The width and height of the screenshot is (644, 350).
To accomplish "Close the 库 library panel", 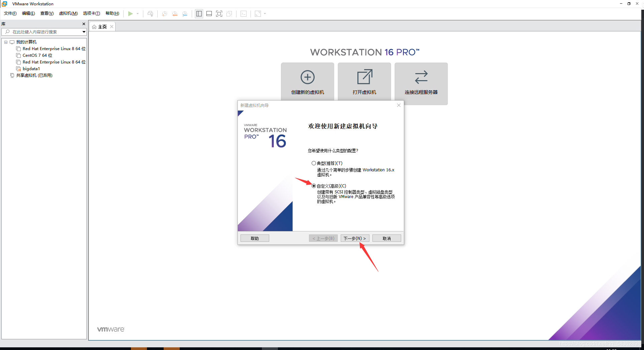I will [x=84, y=24].
